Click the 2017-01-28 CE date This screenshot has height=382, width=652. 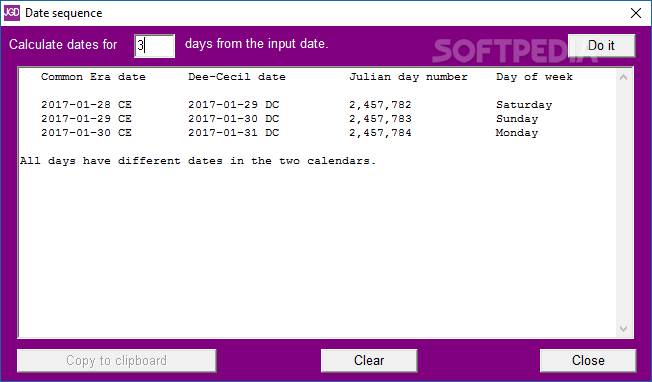pos(86,105)
